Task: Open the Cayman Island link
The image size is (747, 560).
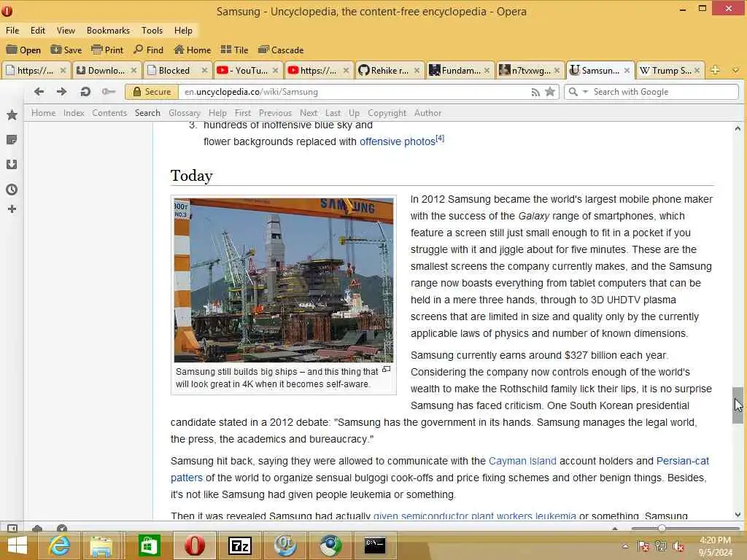Action: tap(522, 461)
